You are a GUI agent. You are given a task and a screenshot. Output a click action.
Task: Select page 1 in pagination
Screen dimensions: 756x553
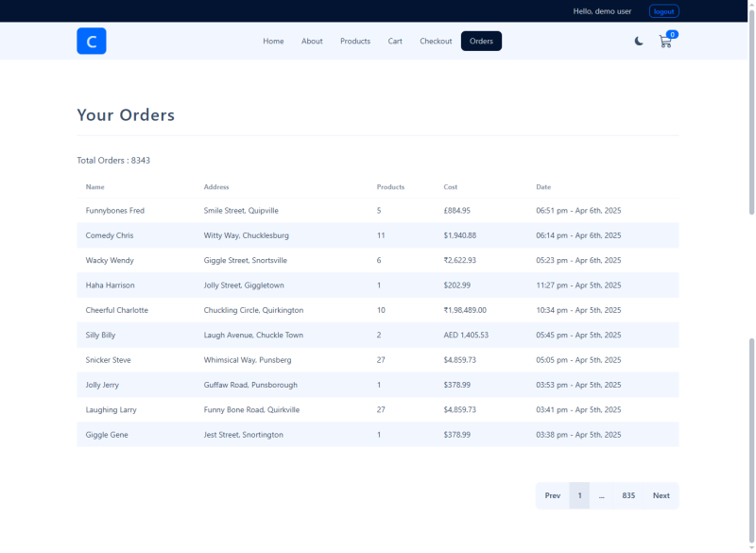[x=579, y=495]
